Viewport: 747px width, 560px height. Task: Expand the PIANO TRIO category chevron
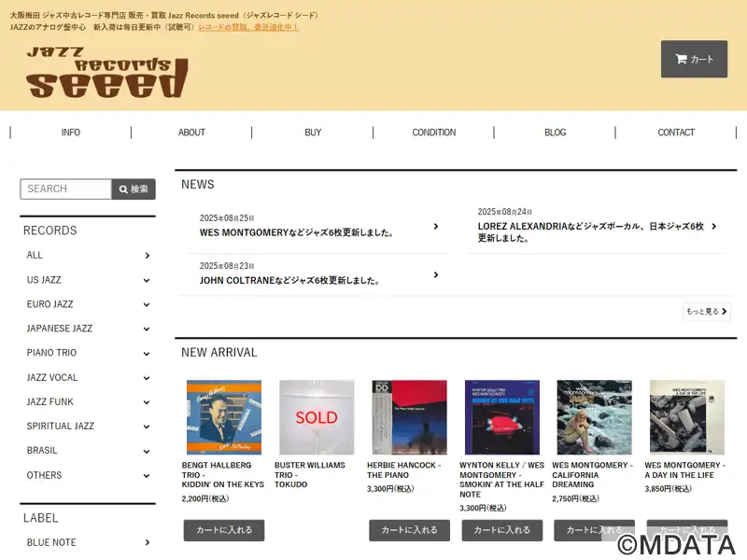[x=147, y=354]
